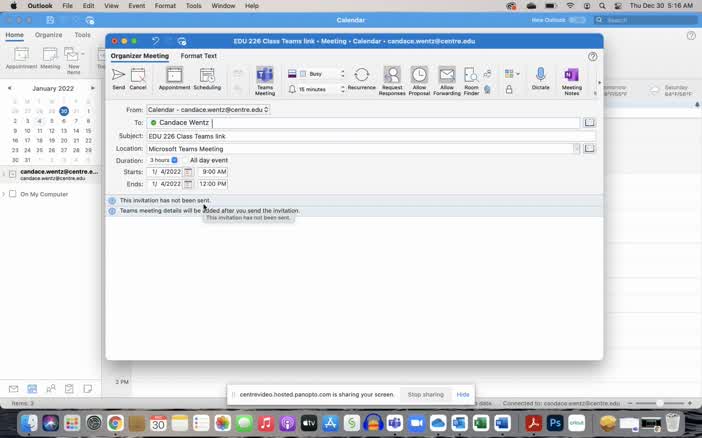Click the Meeting button in Calendar ribbon

50,58
